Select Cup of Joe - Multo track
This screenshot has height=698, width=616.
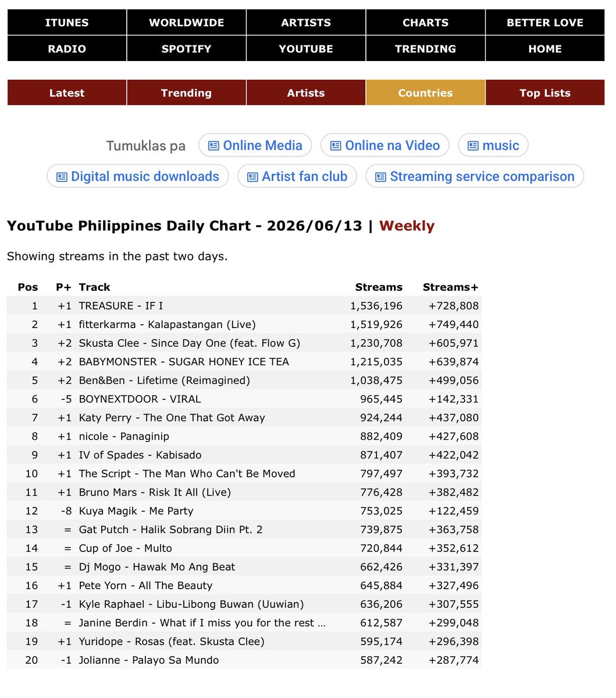click(126, 548)
